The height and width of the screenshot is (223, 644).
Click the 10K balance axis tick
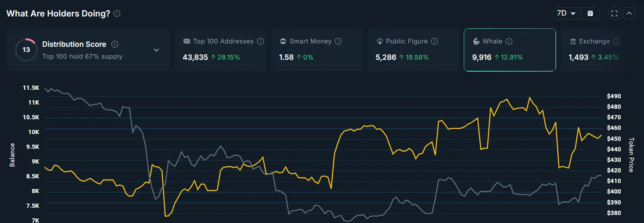[34, 132]
